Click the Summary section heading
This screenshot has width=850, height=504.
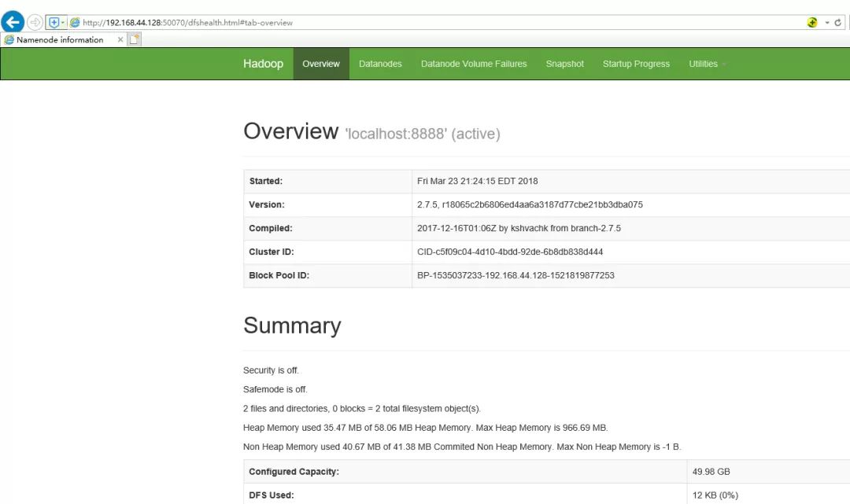click(292, 326)
